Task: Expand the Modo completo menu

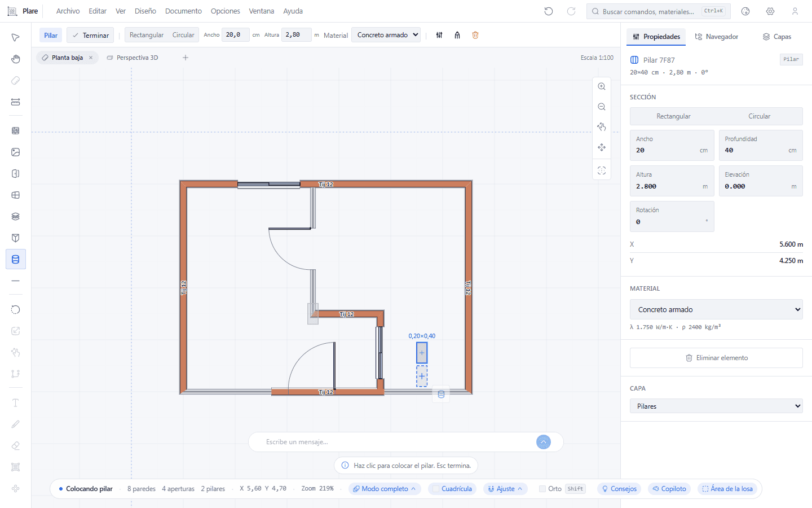Action: coord(385,489)
